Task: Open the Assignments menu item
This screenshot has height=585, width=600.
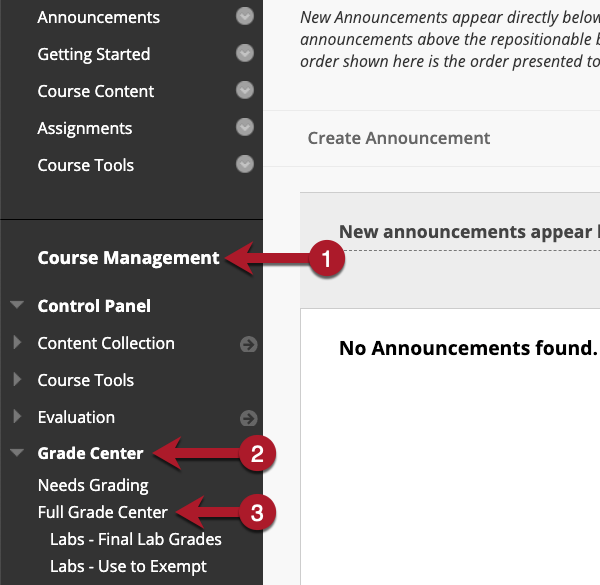Action: pyautogui.click(x=85, y=129)
